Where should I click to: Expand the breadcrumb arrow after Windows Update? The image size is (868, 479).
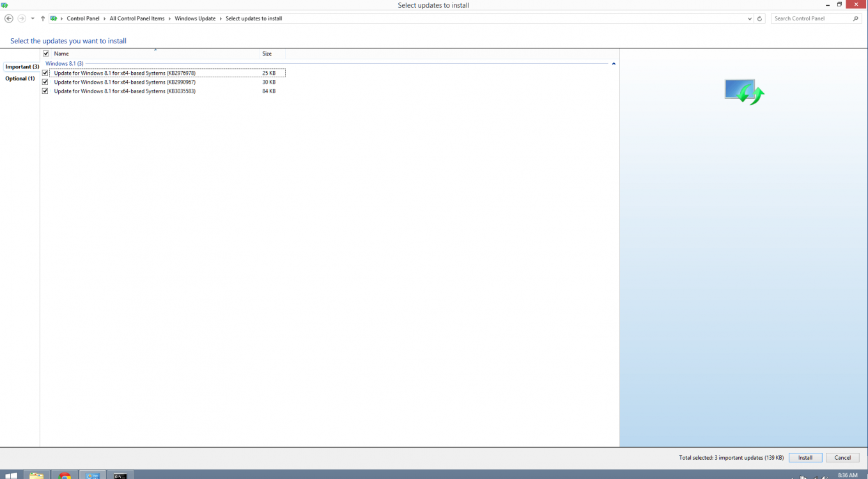(221, 19)
